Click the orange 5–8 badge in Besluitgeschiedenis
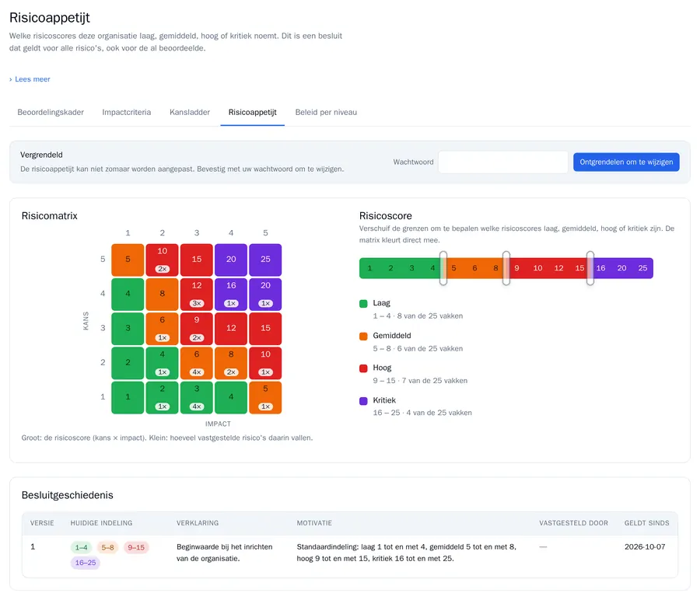The image size is (700, 600). 107,547
